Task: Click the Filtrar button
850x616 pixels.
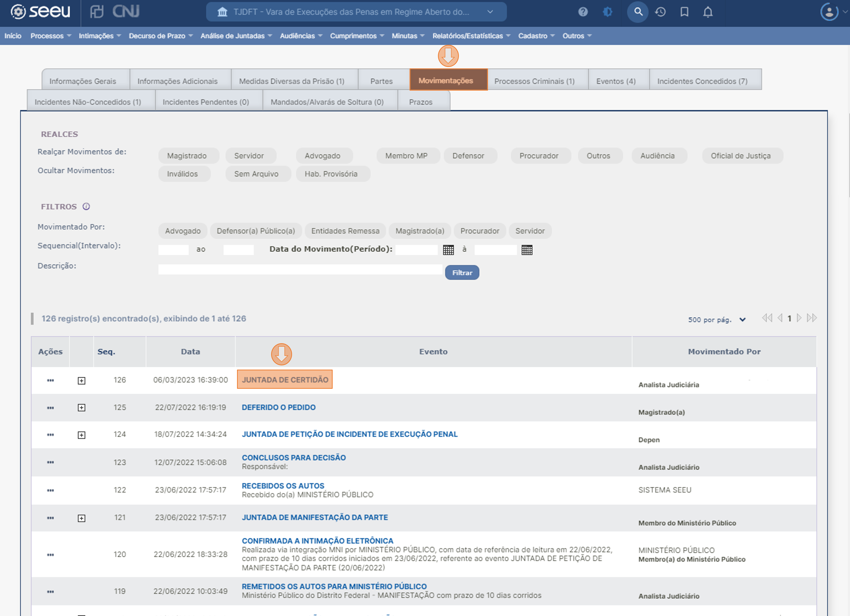Action: (x=462, y=273)
